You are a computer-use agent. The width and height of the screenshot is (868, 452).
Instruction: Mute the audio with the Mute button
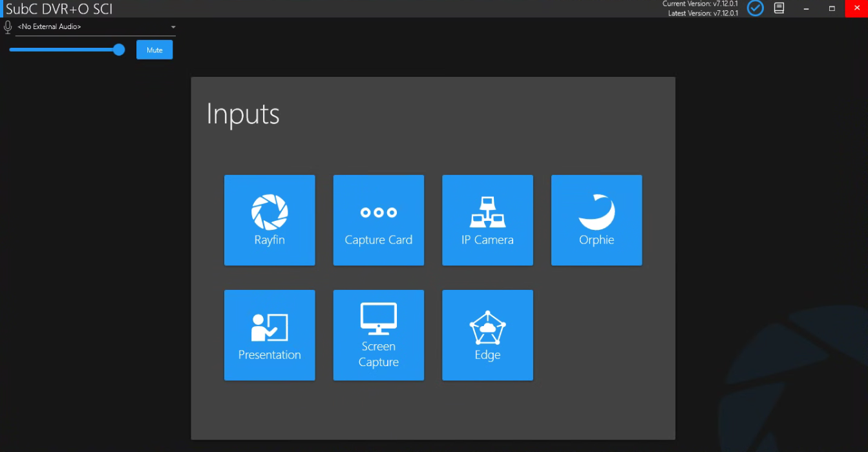coord(154,50)
